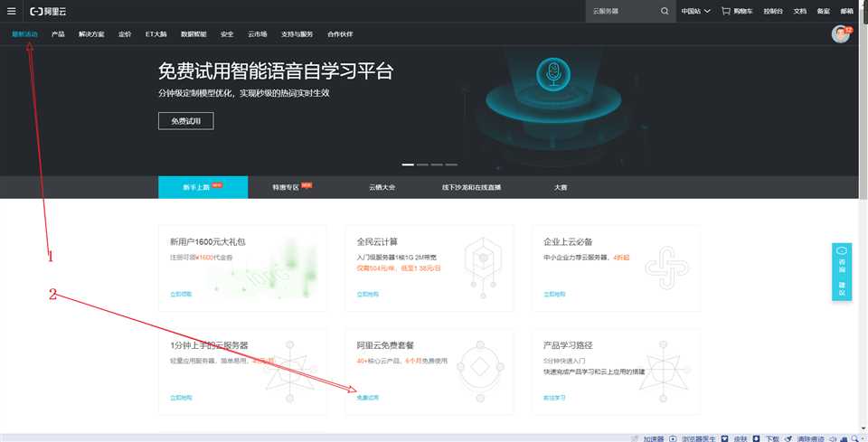The image size is (868, 442).
Task: Open the 解决方案 menu
Action: click(91, 34)
